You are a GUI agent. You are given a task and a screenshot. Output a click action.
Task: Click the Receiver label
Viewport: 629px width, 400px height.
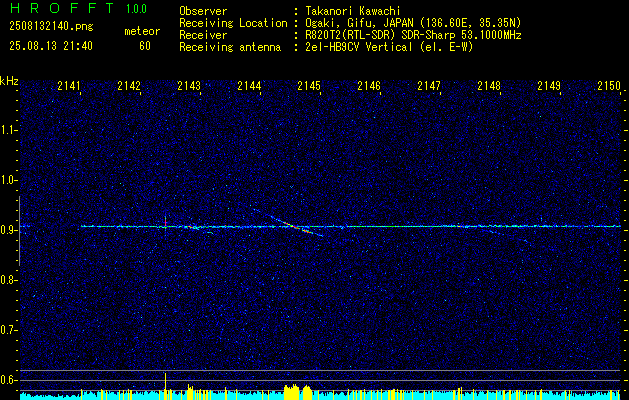coord(203,35)
